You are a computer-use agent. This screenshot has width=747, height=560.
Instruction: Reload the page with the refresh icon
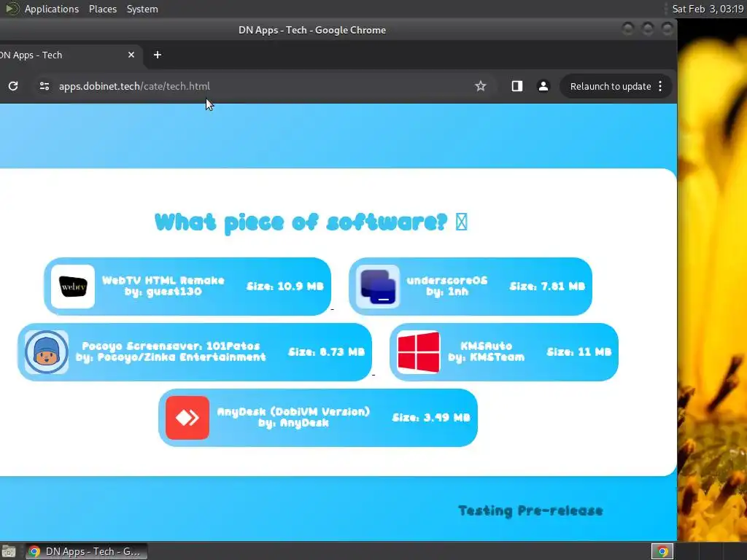(13, 86)
